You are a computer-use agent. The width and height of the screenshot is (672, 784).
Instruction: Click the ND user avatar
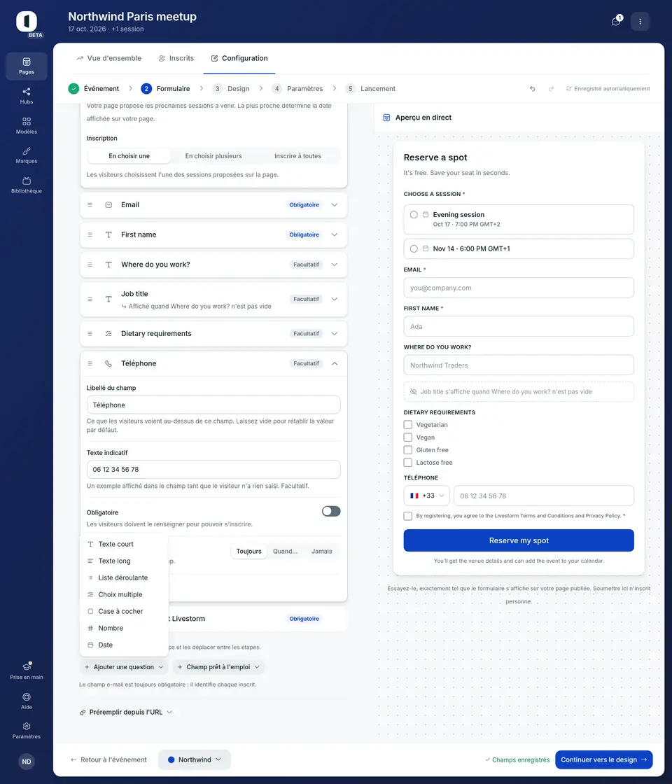(27, 762)
